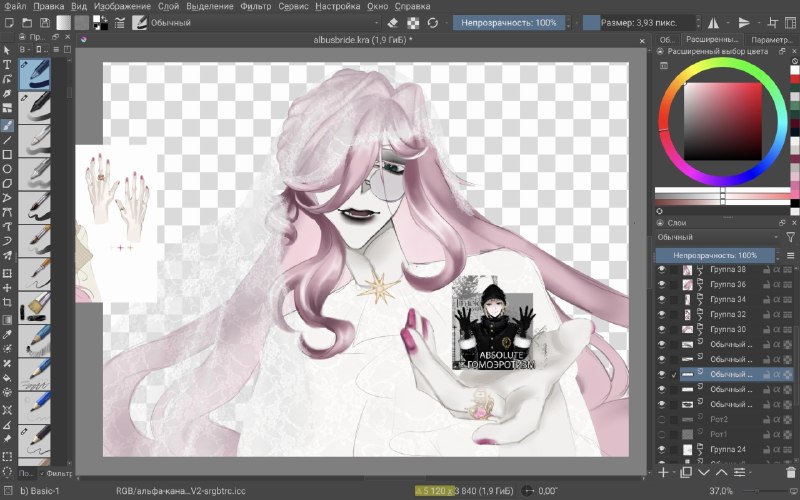Screen dimensions: 800x500
Task: Adjust the brush Непрозрачность 100% slider
Action: coord(509,23)
